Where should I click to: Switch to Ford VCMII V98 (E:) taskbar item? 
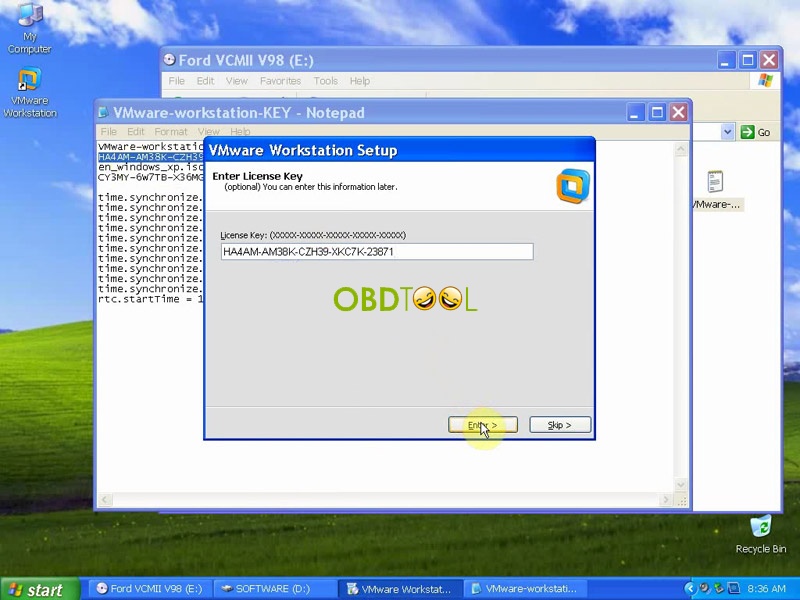149,589
